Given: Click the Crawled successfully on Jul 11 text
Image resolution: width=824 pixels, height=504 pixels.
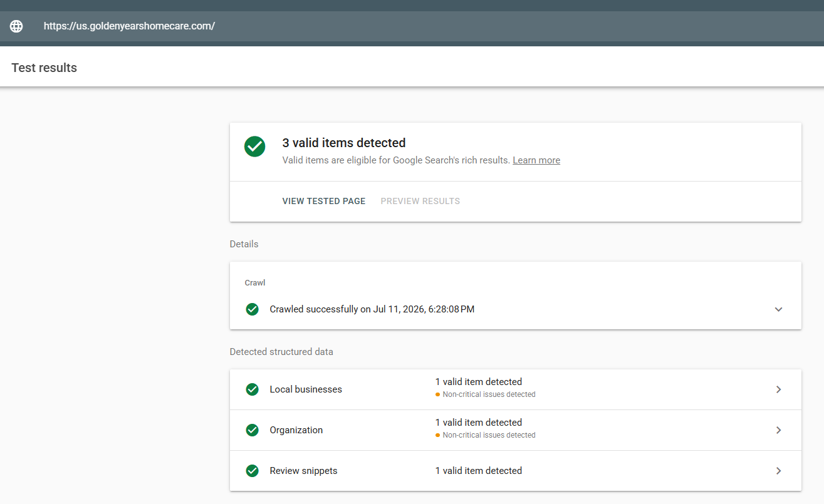Looking at the screenshot, I should 372,309.
